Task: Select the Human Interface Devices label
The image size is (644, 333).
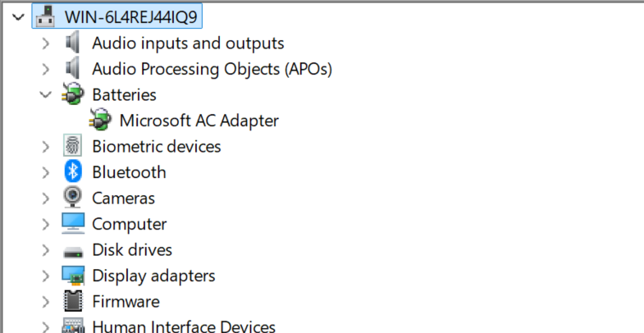Action: pos(184,326)
